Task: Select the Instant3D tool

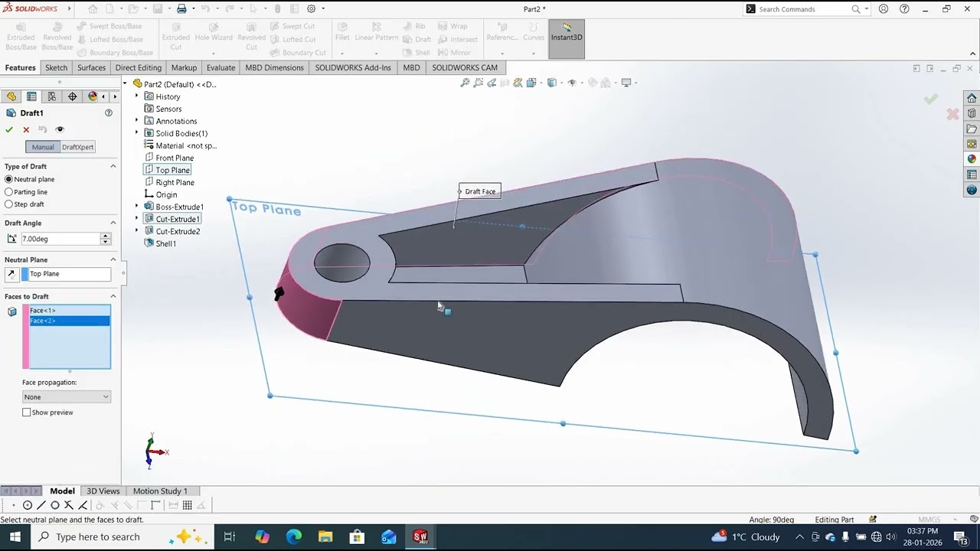Action: coord(567,38)
